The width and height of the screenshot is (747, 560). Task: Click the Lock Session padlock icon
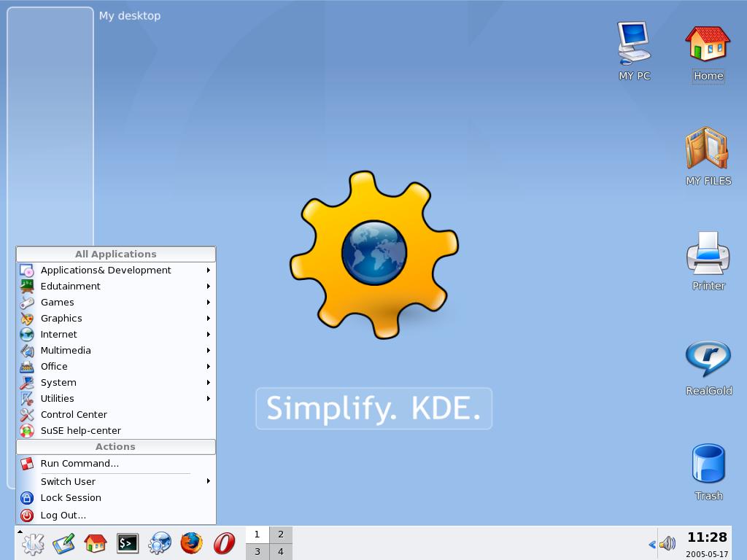[x=27, y=498]
